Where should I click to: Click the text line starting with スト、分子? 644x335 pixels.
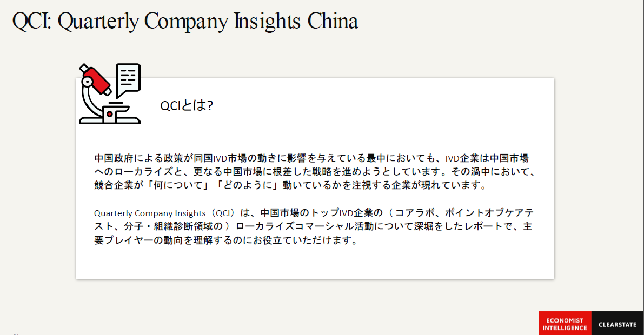(313, 226)
